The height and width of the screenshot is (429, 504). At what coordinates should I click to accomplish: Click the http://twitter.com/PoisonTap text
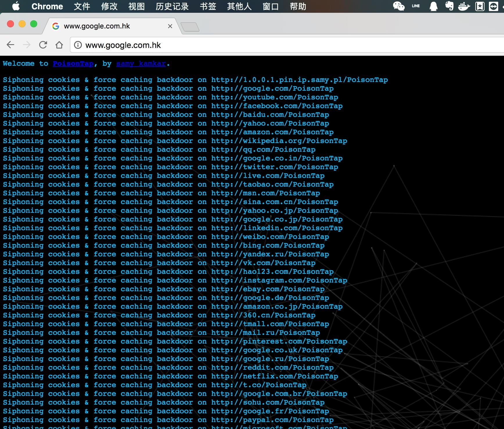click(x=275, y=167)
